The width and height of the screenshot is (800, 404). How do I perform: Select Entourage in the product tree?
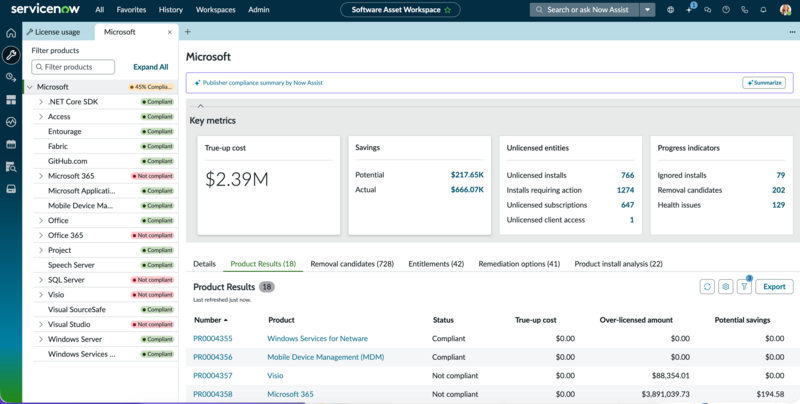65,132
